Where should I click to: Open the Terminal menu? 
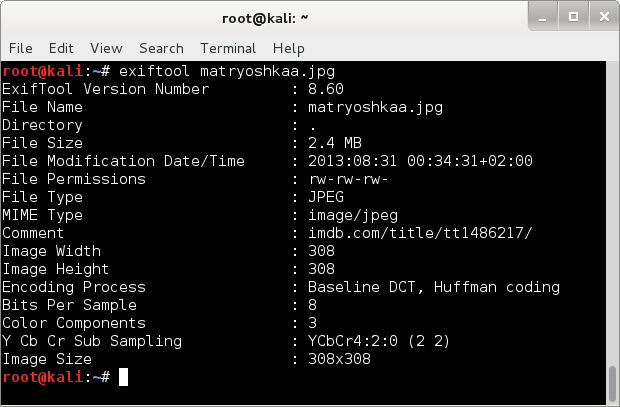tap(228, 48)
